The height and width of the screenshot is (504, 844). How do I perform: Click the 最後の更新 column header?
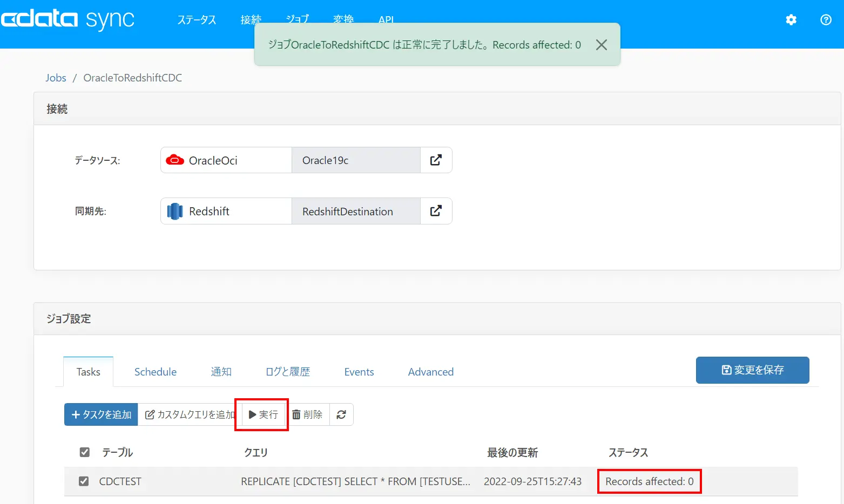pyautogui.click(x=512, y=452)
